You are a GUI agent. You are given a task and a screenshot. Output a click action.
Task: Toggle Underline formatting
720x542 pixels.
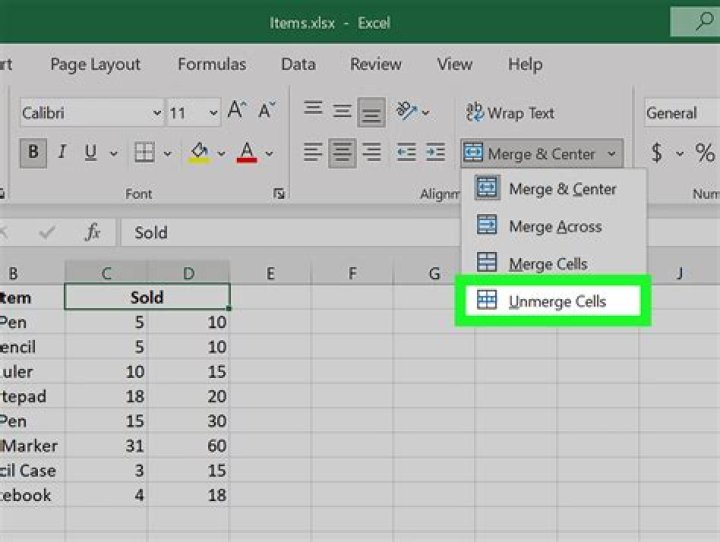coord(91,153)
